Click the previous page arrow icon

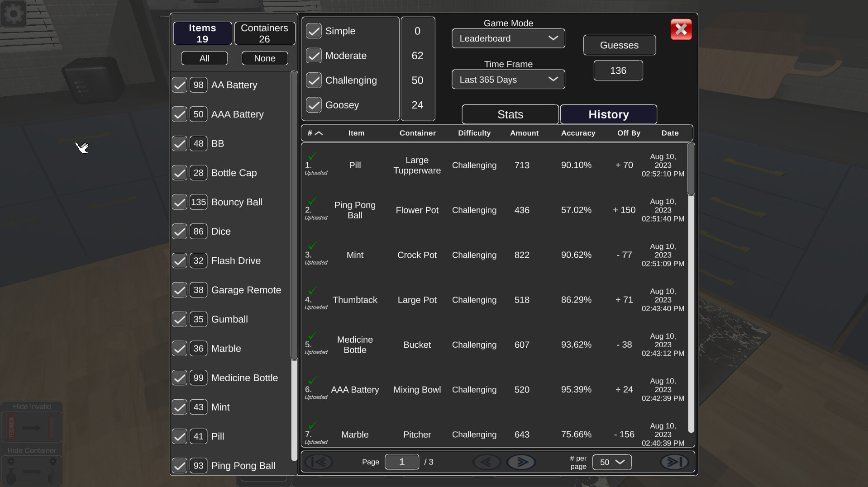(486, 462)
